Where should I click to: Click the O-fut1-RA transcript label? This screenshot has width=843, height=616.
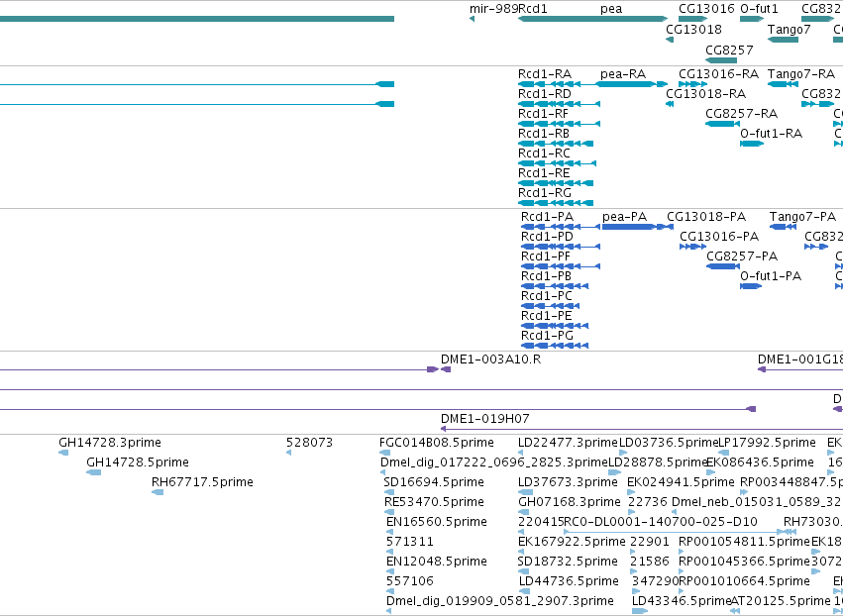point(771,134)
